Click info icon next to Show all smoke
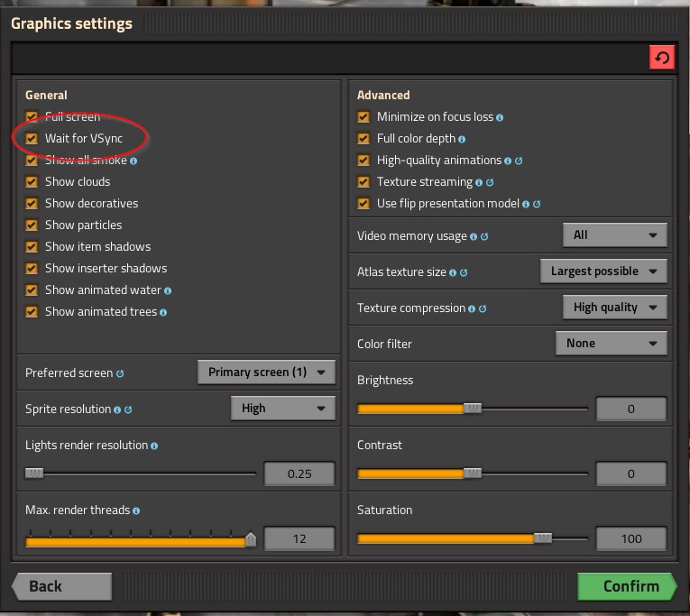 133,161
